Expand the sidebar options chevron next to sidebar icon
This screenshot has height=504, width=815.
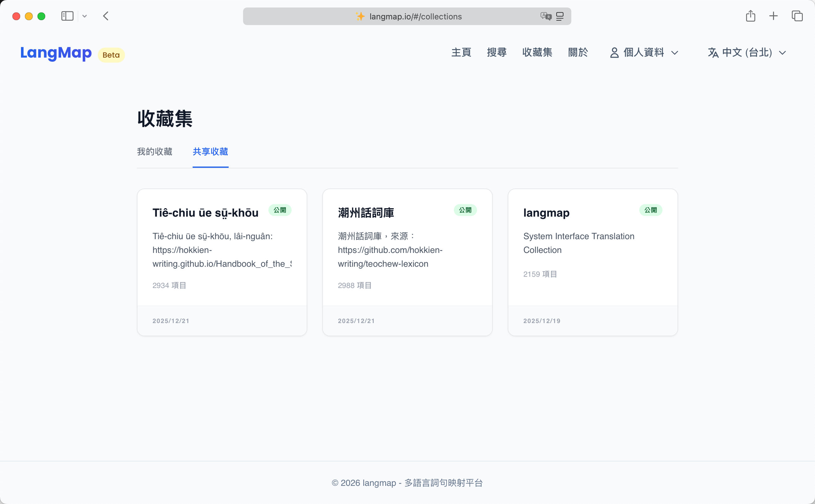[x=85, y=16]
